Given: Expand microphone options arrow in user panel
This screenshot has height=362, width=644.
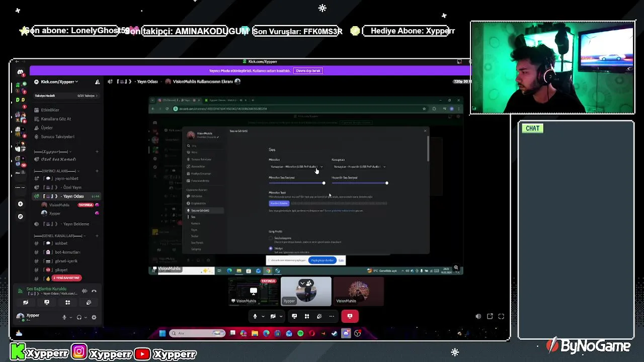Looking at the screenshot, I should coord(70,317).
